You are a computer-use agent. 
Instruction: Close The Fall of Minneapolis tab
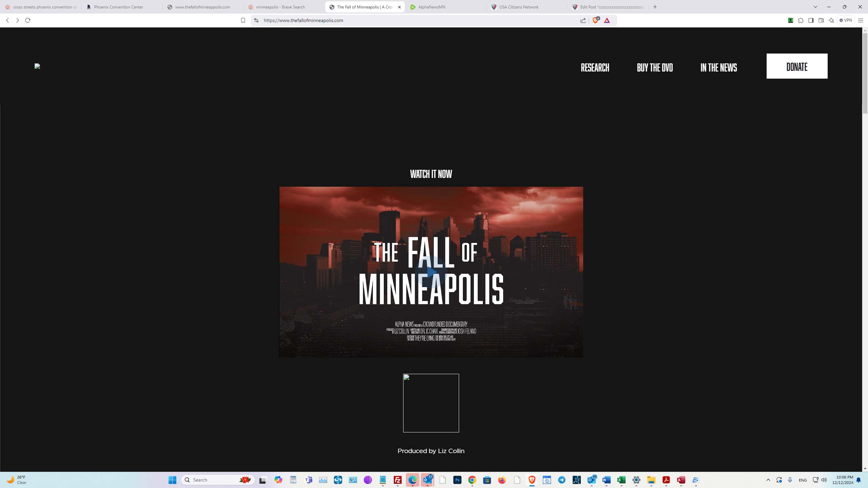coord(399,7)
